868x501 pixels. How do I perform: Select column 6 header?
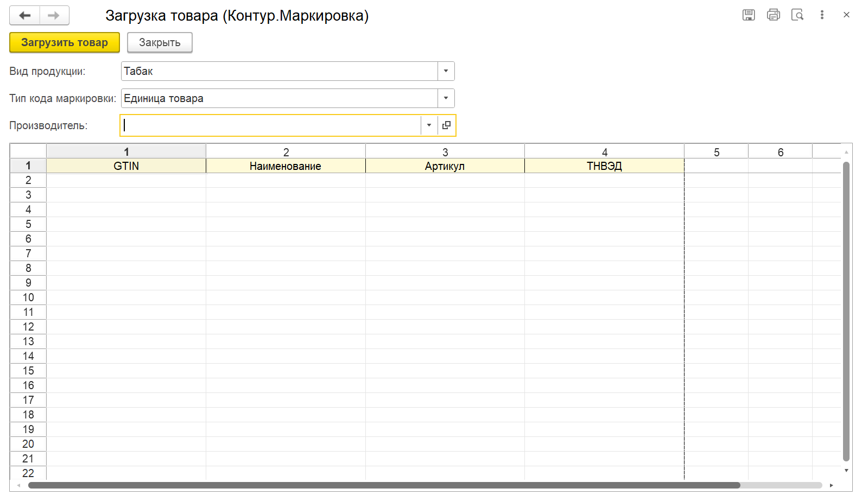(x=781, y=151)
